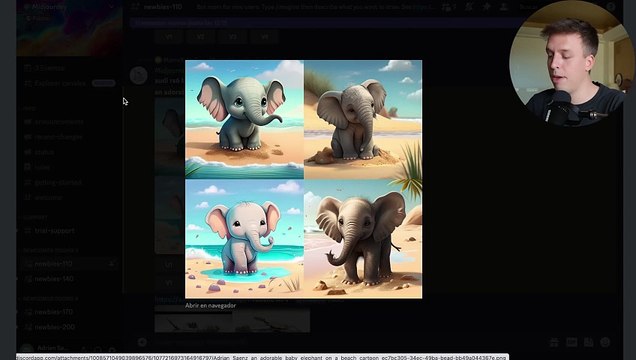Viewport: 636px width, 360px height.
Task: Toggle the member list icon
Action: tap(504, 7)
